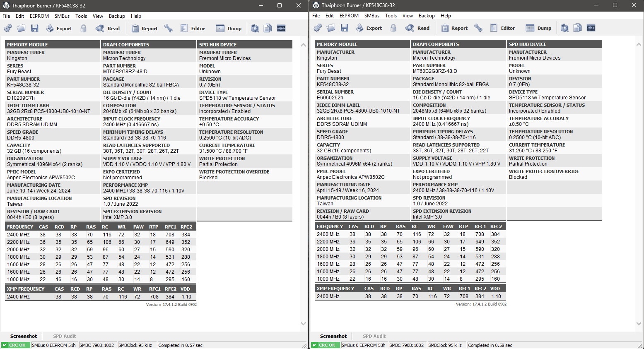The image size is (644, 349).
Task: Click 'SMBus 0 EEPROM 53h' status entry
Action: tap(364, 345)
